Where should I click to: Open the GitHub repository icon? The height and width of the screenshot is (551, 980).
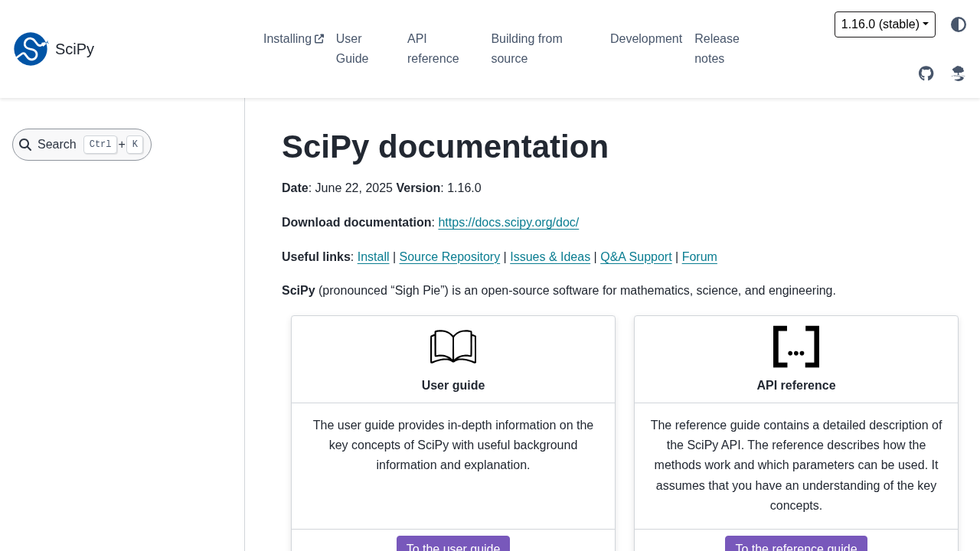[x=926, y=73]
